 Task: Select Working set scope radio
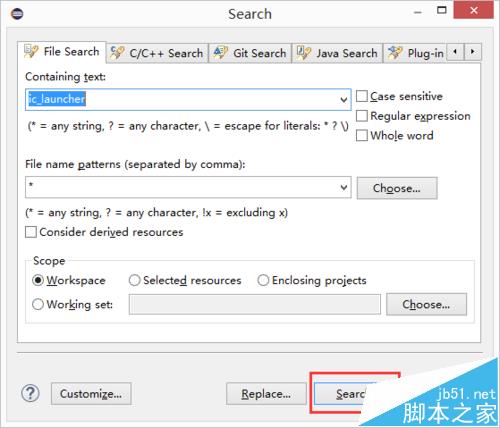(x=38, y=304)
